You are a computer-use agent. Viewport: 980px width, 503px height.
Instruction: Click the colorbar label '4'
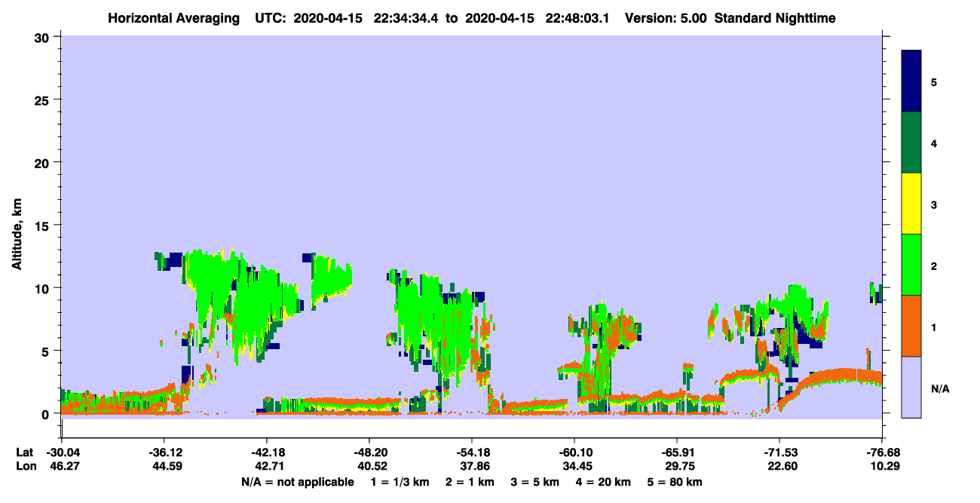coord(934,143)
